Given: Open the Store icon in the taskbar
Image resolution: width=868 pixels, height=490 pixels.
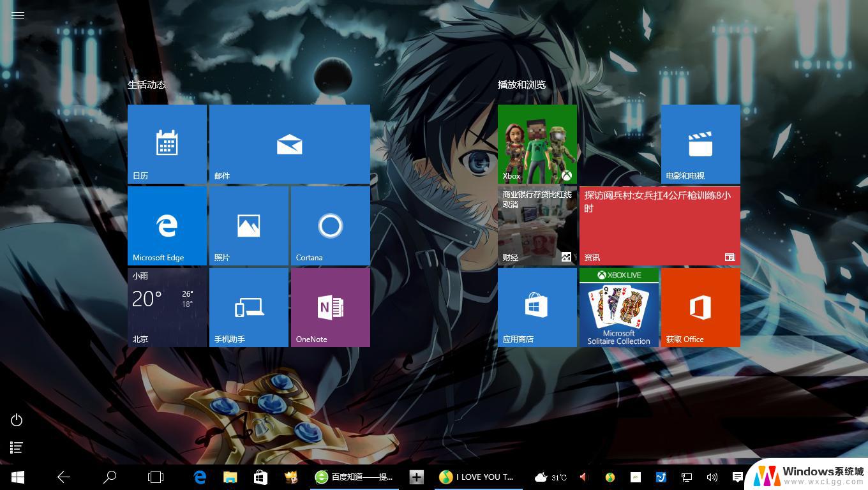Looking at the screenshot, I should coord(261,477).
